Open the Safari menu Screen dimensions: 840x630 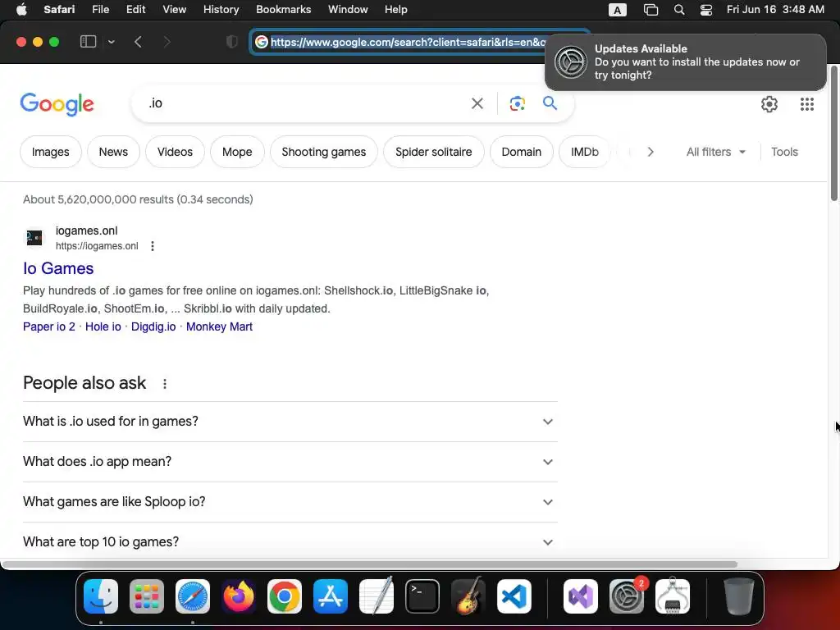(x=59, y=10)
